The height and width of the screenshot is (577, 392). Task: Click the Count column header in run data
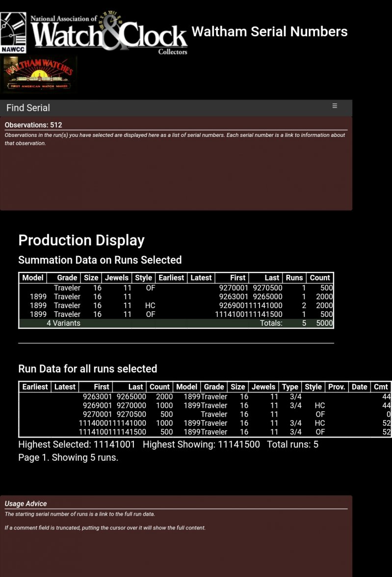(x=159, y=387)
